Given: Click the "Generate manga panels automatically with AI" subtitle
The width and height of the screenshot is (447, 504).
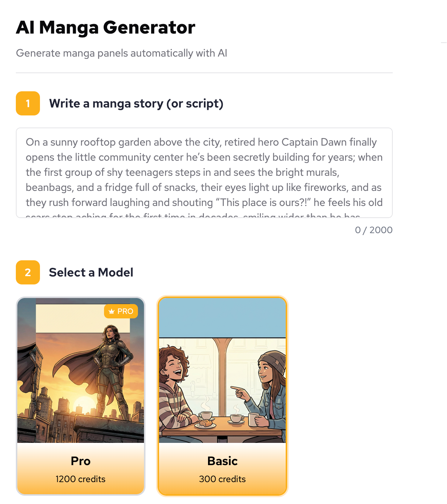Looking at the screenshot, I should click(121, 53).
